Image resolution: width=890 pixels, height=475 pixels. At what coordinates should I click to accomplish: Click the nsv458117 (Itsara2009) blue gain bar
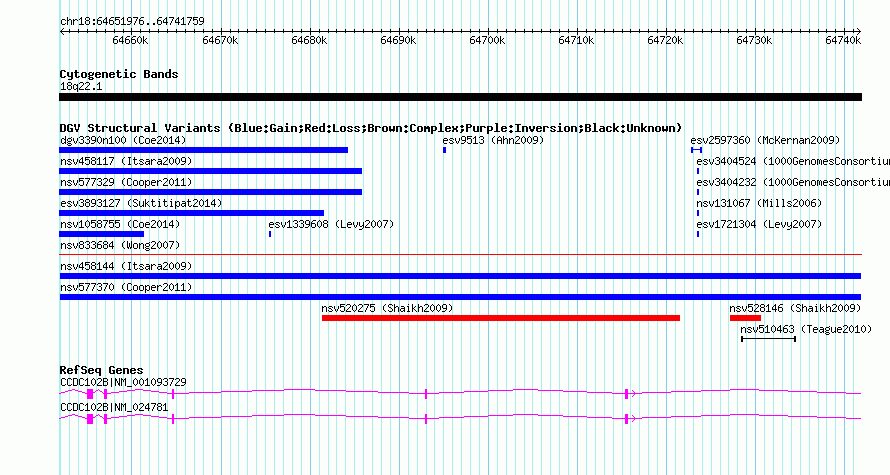[x=211, y=171]
